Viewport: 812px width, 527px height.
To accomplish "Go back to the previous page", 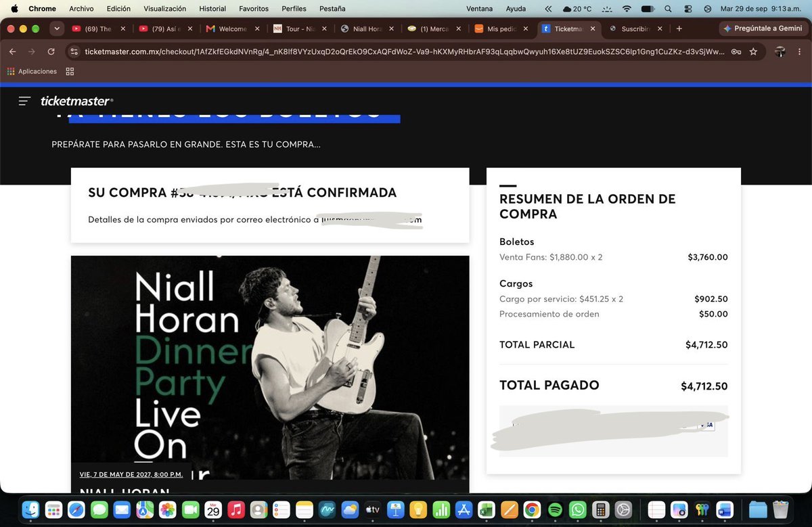I will pos(13,51).
